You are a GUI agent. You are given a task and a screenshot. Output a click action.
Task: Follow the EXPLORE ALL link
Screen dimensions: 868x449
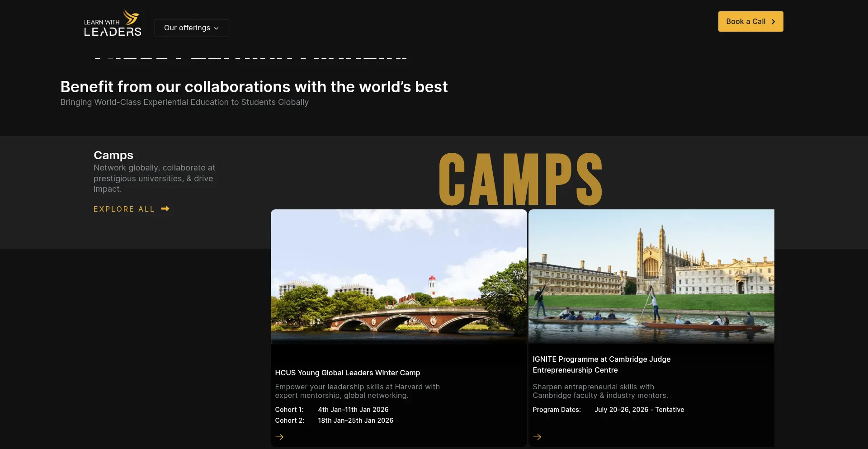124,209
